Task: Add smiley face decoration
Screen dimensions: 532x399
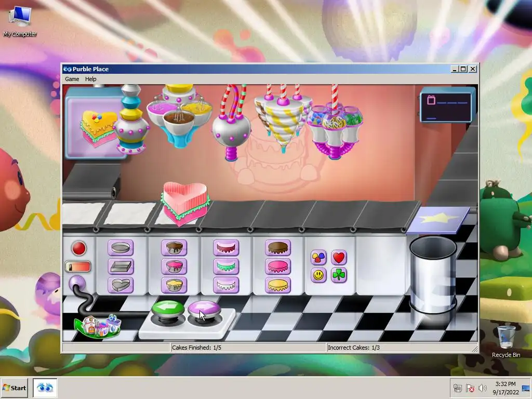Action: 318,275
